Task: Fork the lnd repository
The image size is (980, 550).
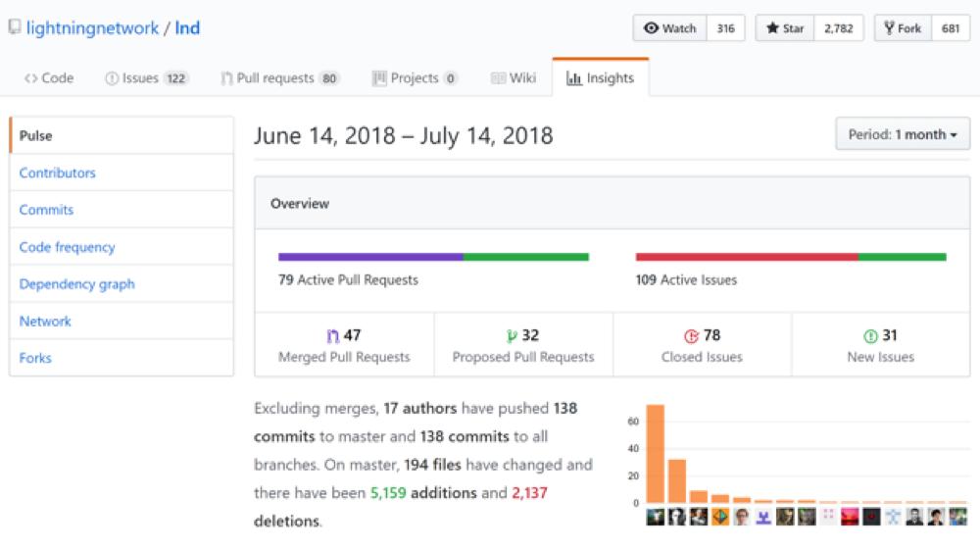Action: pos(903,28)
